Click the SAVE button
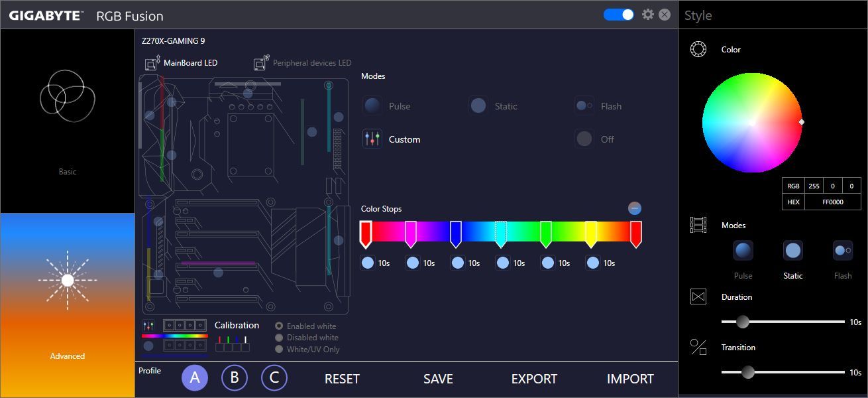Viewport: 868px width, 398px height. 438,379
